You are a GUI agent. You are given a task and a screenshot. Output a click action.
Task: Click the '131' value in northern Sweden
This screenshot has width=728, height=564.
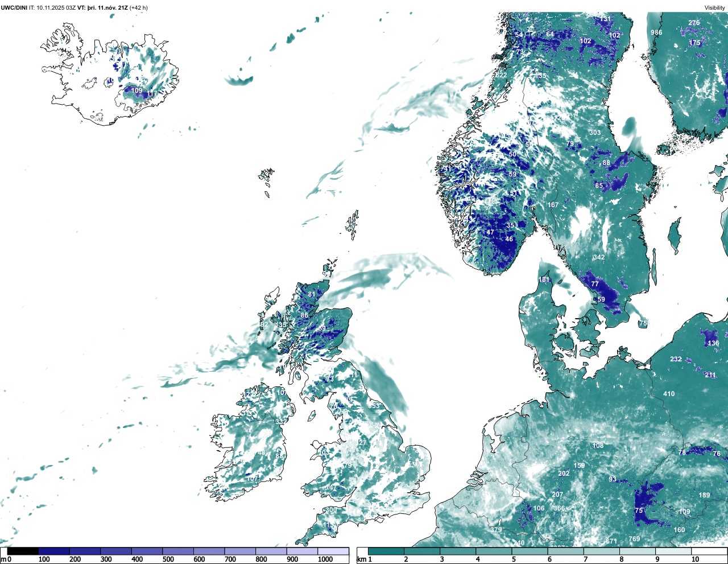(605, 19)
